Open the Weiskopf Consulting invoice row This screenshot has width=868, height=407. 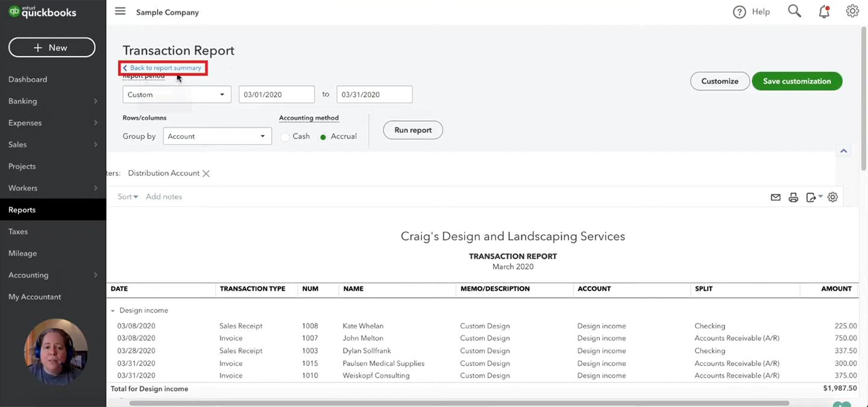[483, 376]
